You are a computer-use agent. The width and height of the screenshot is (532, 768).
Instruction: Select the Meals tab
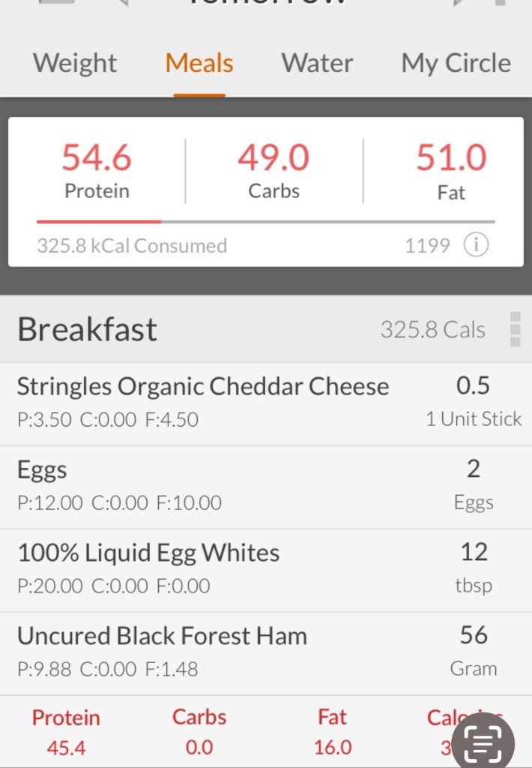[199, 63]
